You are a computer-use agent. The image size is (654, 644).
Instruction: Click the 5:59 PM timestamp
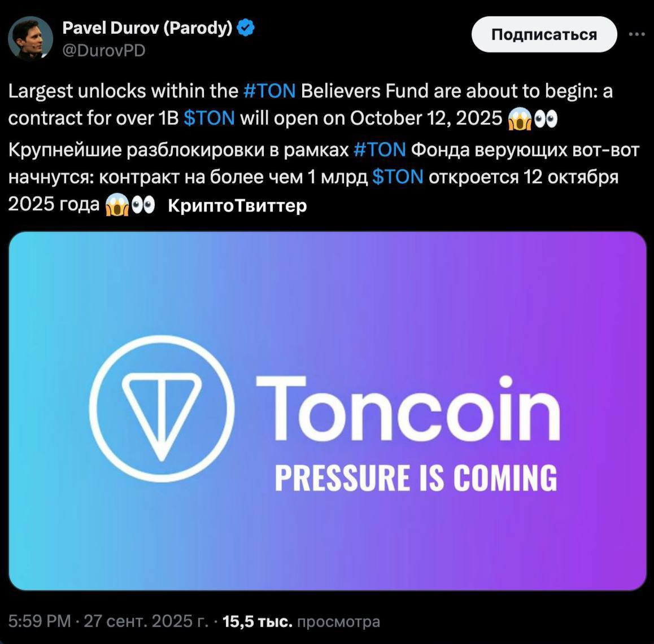[40, 622]
